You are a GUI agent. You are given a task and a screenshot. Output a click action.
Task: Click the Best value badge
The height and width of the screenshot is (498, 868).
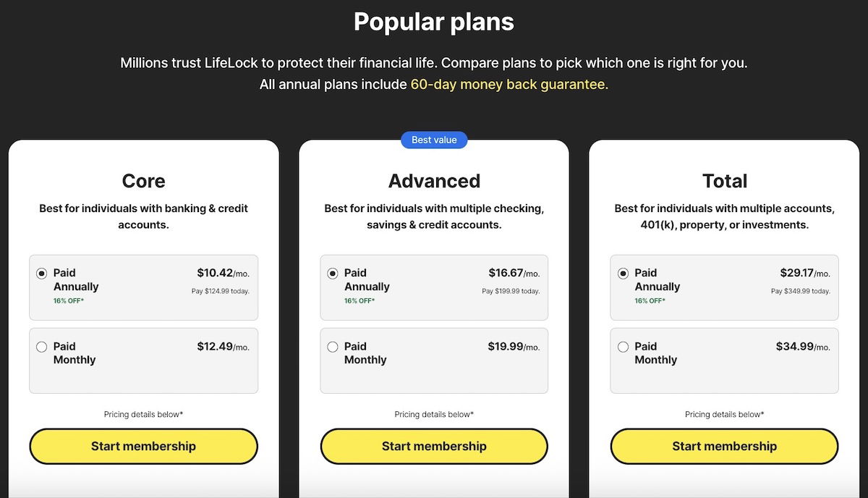(434, 140)
